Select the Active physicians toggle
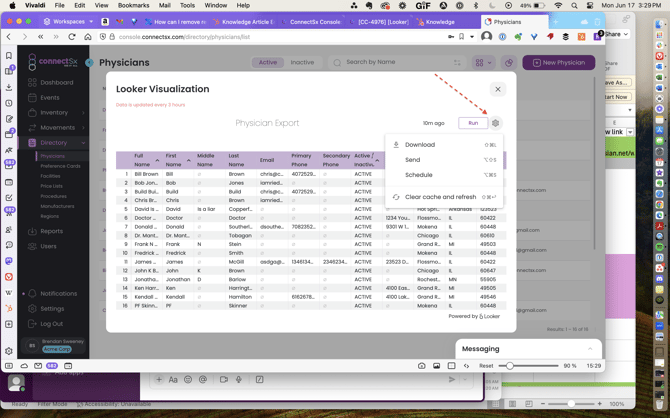This screenshot has width=670, height=418. point(268,62)
